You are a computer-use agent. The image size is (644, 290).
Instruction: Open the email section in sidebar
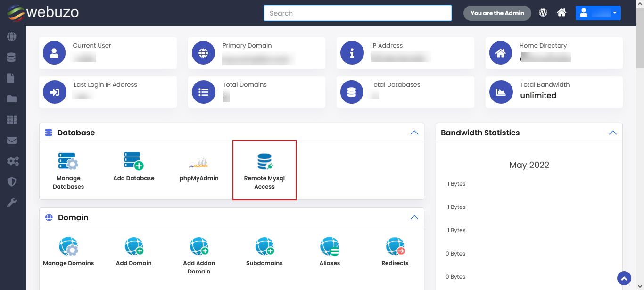[x=12, y=141]
